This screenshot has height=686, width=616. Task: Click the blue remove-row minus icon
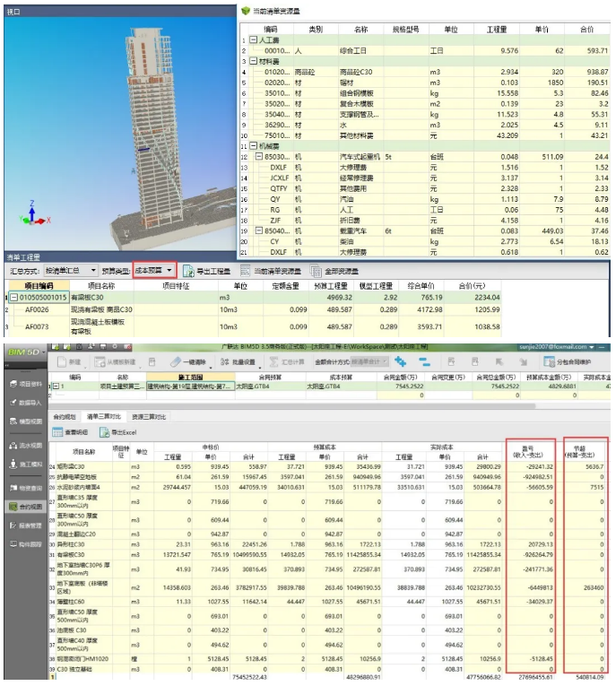(x=424, y=361)
